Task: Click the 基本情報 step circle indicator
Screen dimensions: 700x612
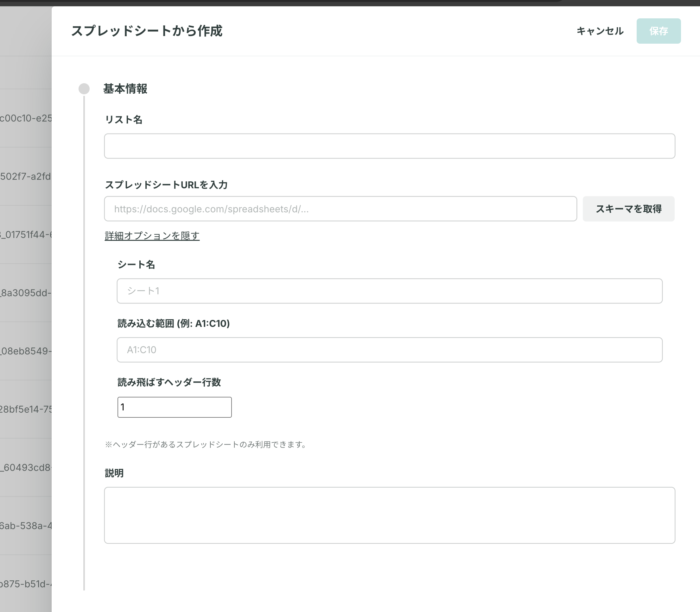Action: (84, 89)
